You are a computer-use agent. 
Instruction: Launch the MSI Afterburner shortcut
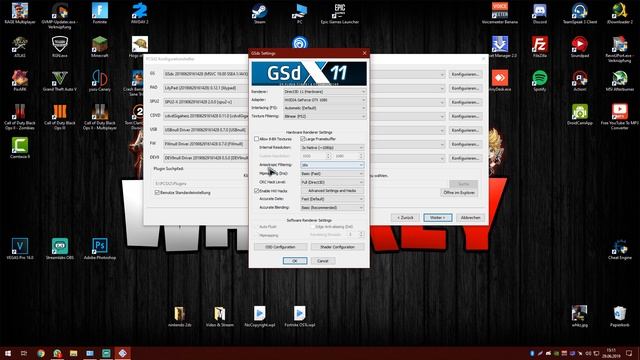[x=620, y=80]
